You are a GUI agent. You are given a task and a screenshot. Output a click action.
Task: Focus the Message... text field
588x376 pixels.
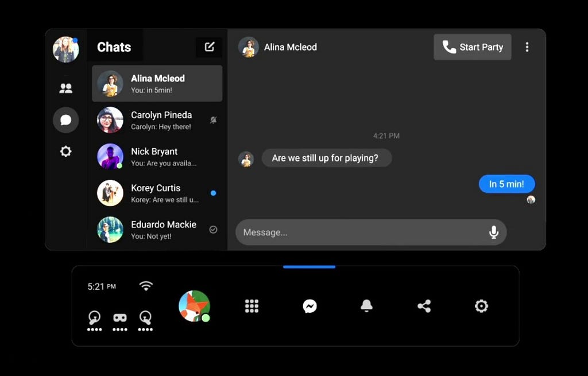coord(371,232)
